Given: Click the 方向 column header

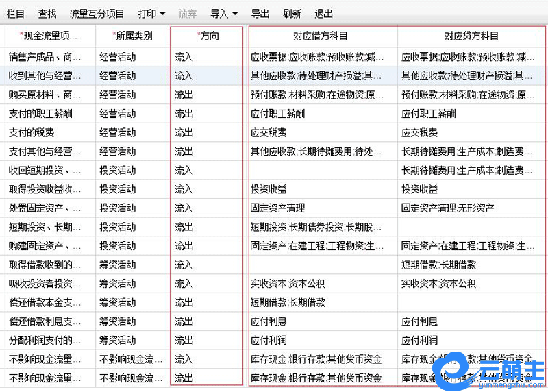Looking at the screenshot, I should click(207, 36).
